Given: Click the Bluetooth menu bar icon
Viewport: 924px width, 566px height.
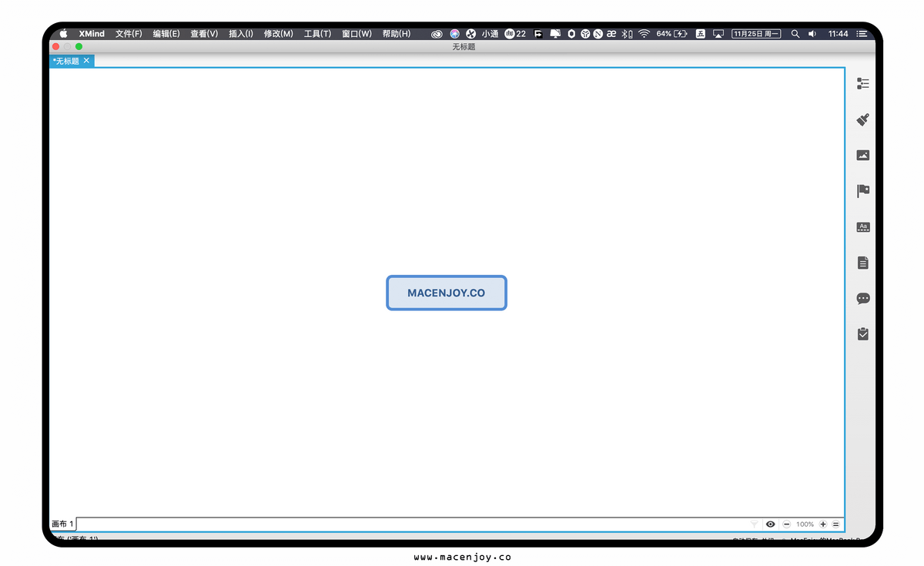Looking at the screenshot, I should (x=626, y=34).
